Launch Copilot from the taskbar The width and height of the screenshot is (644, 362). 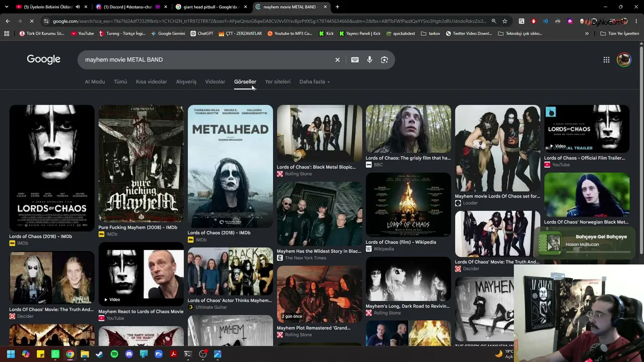(x=26, y=354)
